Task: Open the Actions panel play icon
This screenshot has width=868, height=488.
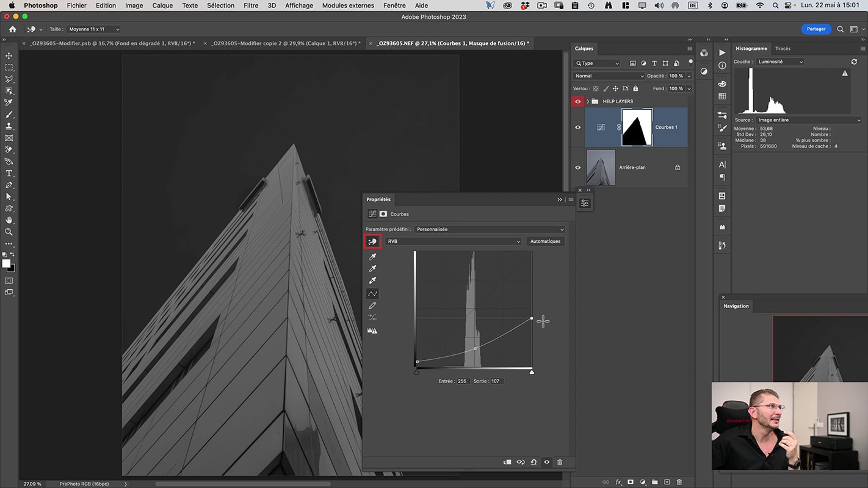Action: tap(723, 53)
